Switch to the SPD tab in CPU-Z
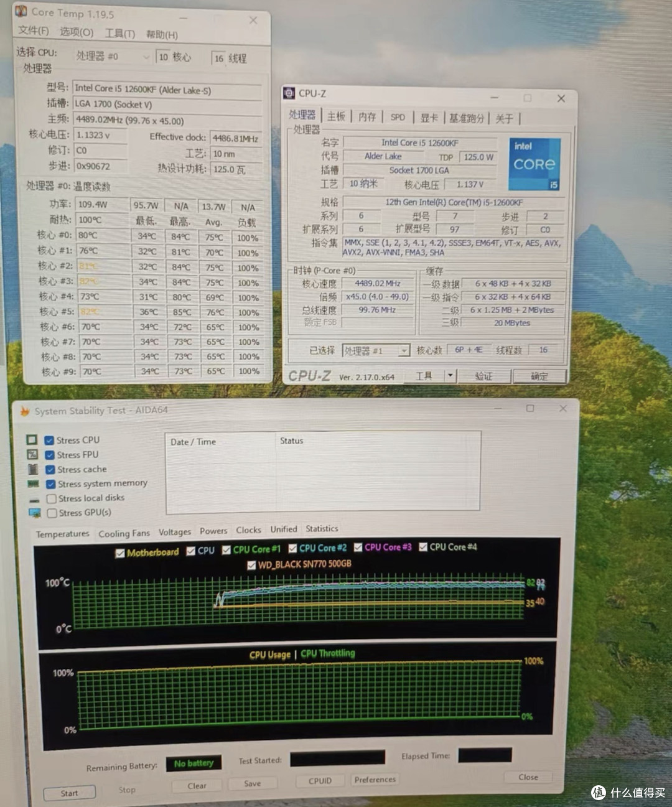The height and width of the screenshot is (807, 672). coord(398,117)
